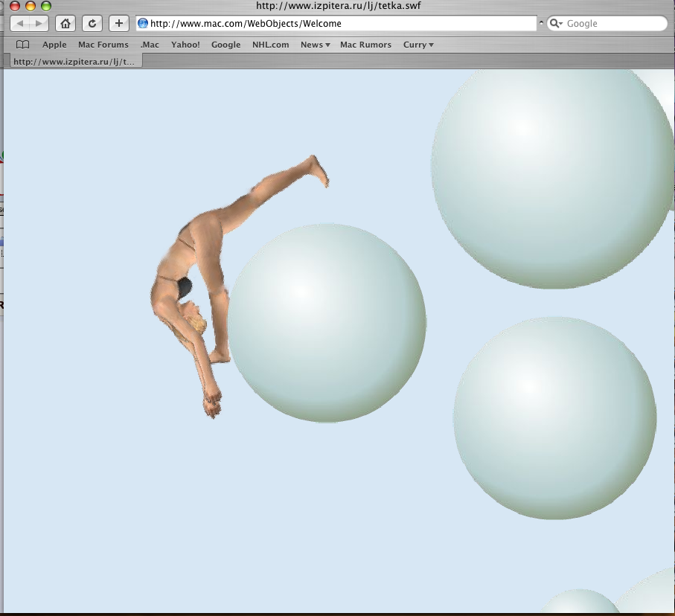Open the Google bookmark
Screen dimensions: 675x616
click(x=225, y=45)
